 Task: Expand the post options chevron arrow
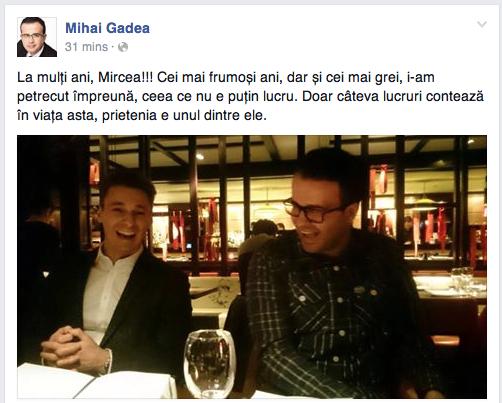482,24
